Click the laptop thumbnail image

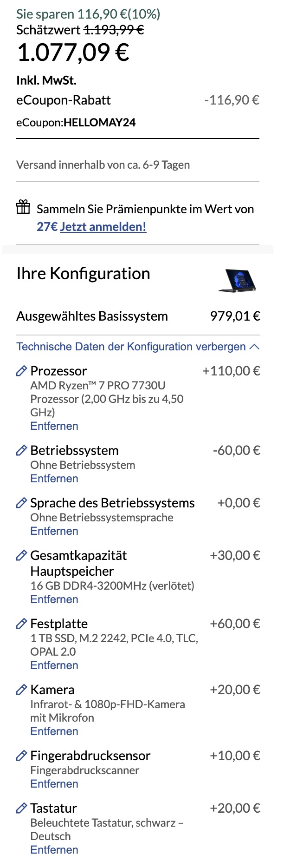(237, 280)
